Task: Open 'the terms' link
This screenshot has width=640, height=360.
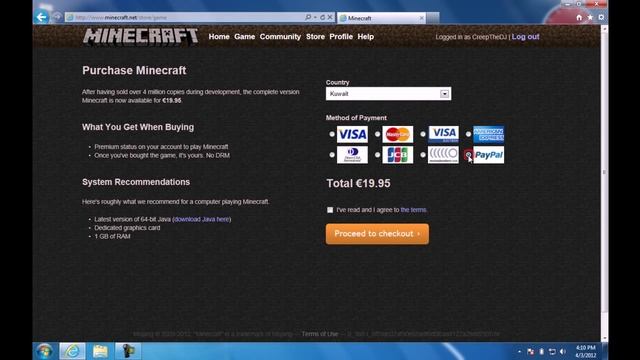Action: pyautogui.click(x=413, y=210)
